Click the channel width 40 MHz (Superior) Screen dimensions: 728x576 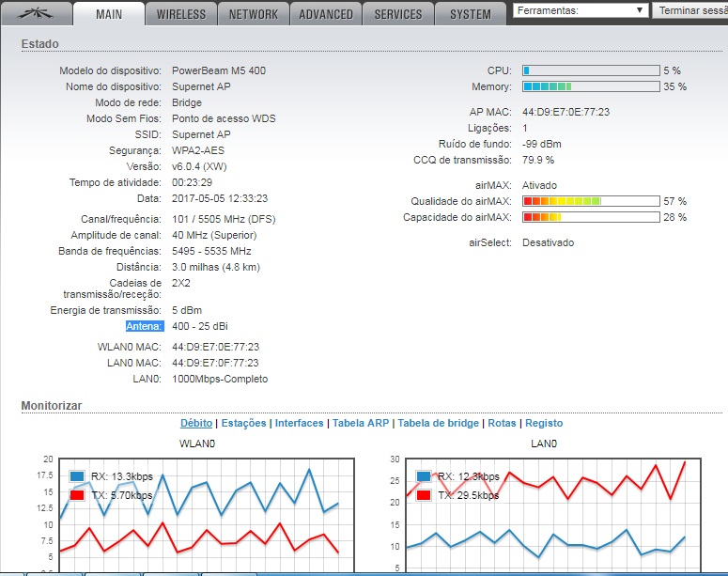214,235
